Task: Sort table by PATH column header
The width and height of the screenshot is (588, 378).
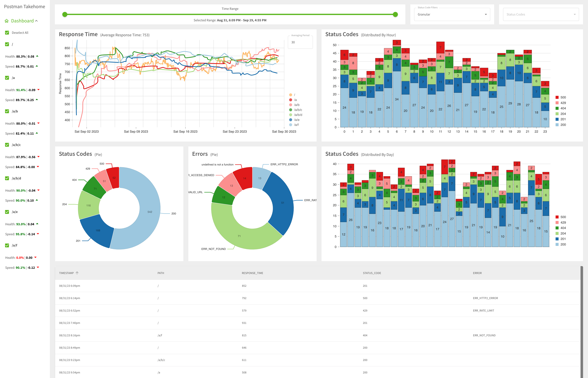Action: [x=161, y=273]
